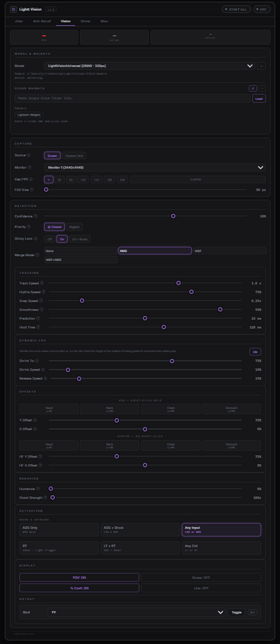Click the help icon next to Source
This screenshot has width=280, height=644.
(x=29, y=155)
